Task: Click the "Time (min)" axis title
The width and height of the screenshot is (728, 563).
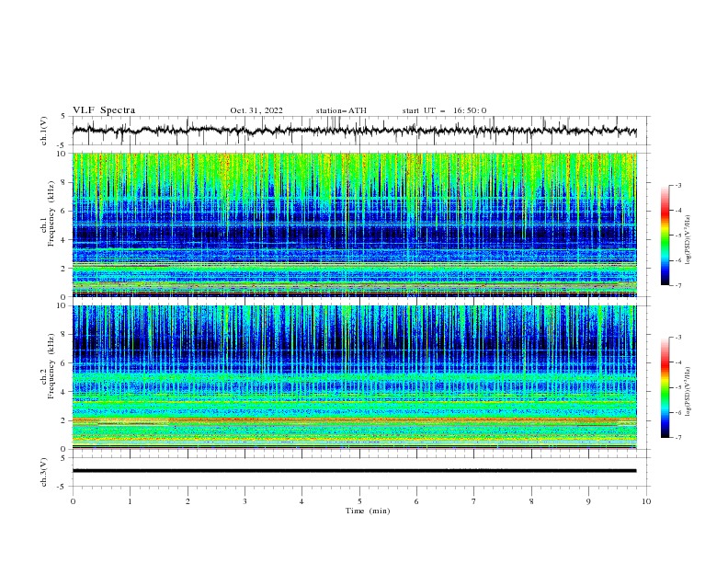Action: [368, 511]
